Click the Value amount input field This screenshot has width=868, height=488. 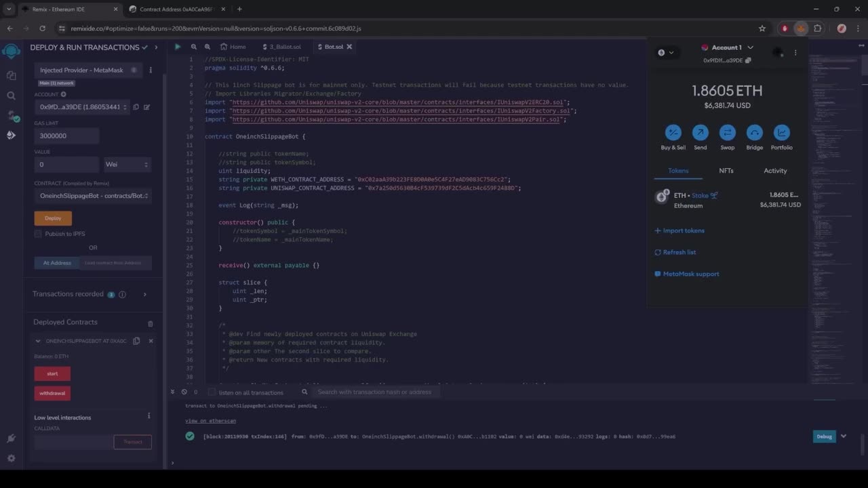(x=66, y=164)
